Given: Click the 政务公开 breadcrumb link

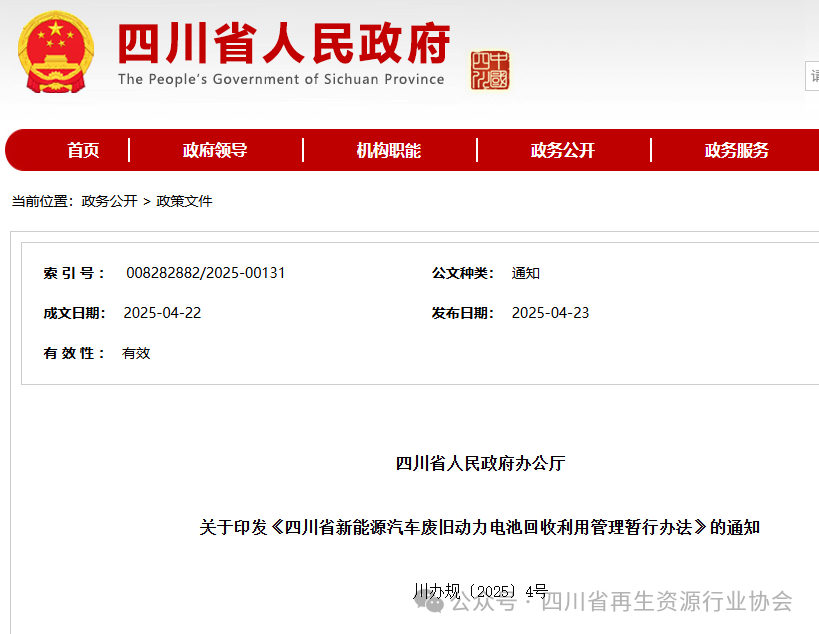Looking at the screenshot, I should coord(109,201).
